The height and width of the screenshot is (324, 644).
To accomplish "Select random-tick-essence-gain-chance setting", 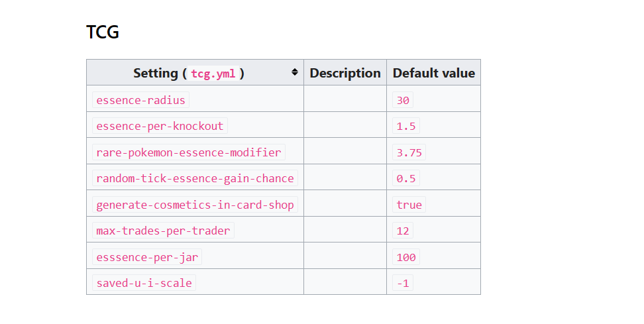I will pos(195,179).
